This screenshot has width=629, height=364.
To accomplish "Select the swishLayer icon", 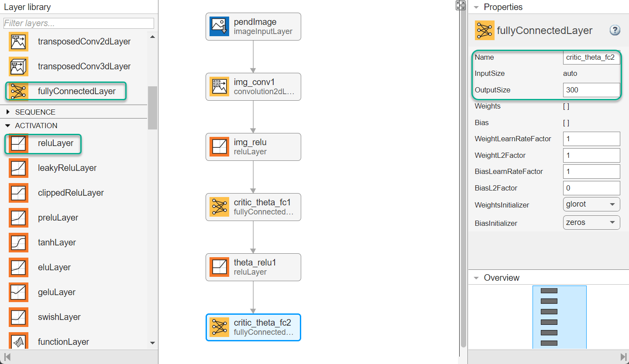I will pyautogui.click(x=18, y=317).
